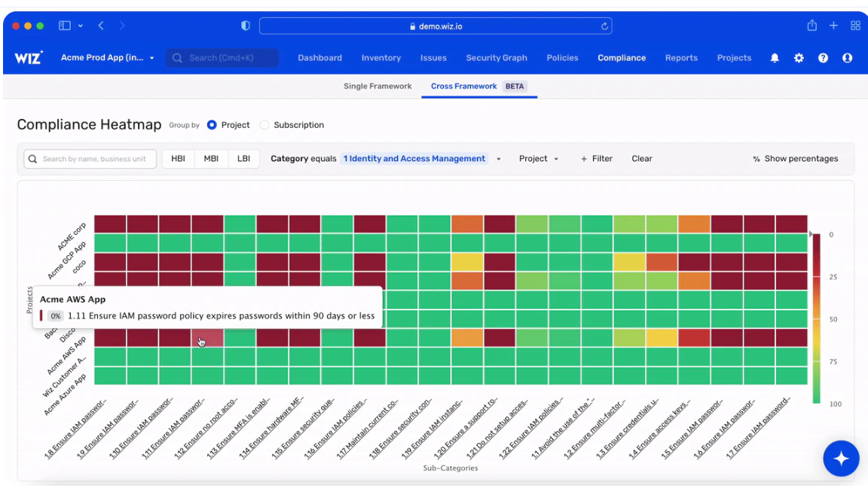
Task: Open the Issues menu
Action: coord(433,57)
